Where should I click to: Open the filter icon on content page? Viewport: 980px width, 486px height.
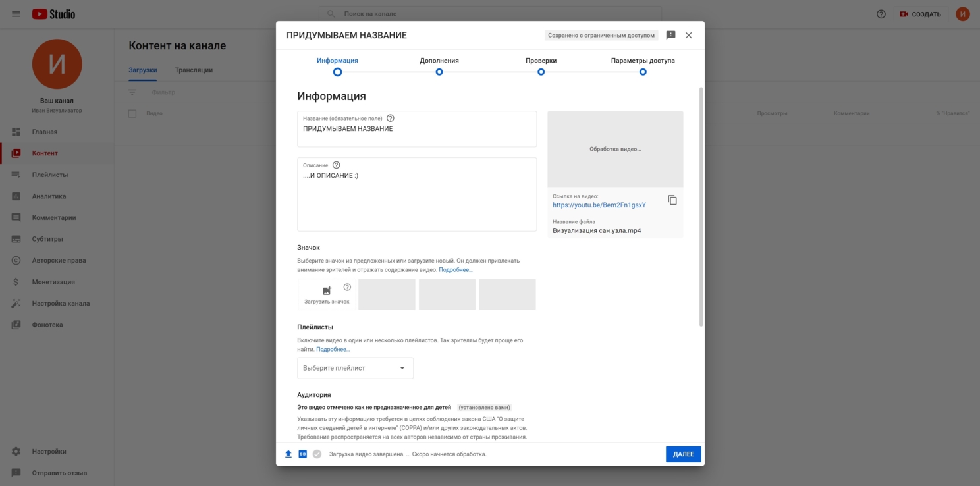point(132,92)
